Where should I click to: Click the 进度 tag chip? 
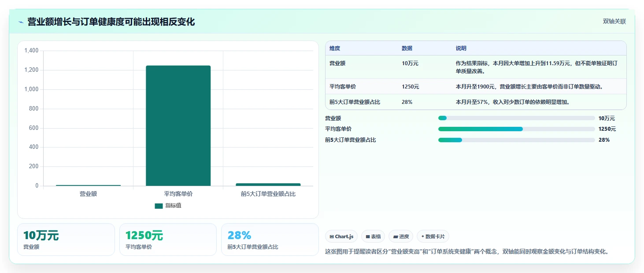click(x=401, y=236)
